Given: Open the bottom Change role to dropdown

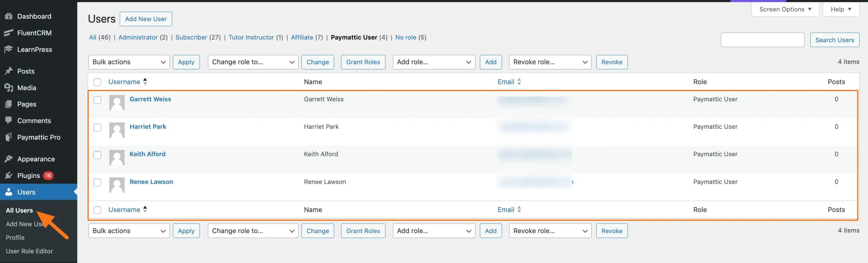Looking at the screenshot, I should point(253,231).
